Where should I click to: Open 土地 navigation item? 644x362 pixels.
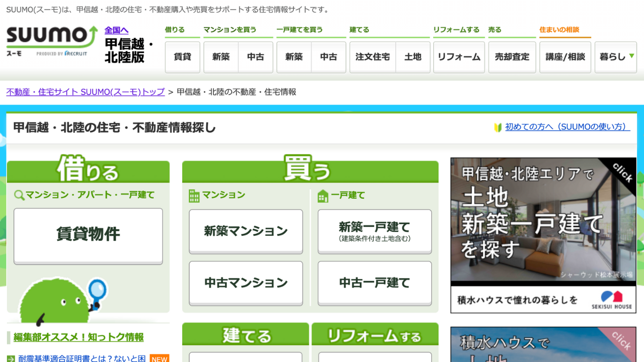(x=413, y=57)
